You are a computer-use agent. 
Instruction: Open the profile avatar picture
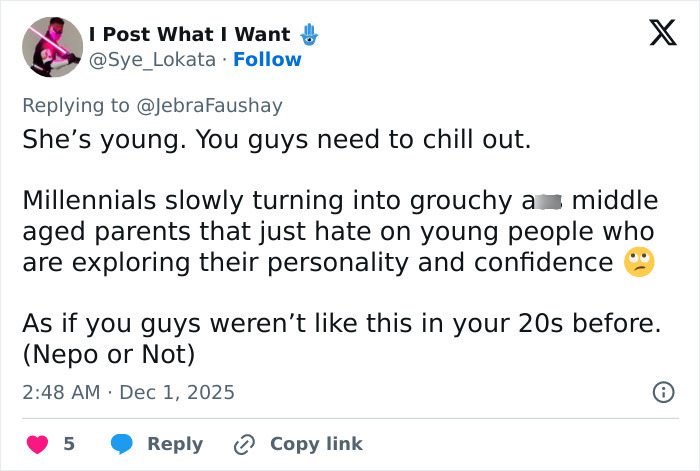click(x=52, y=46)
